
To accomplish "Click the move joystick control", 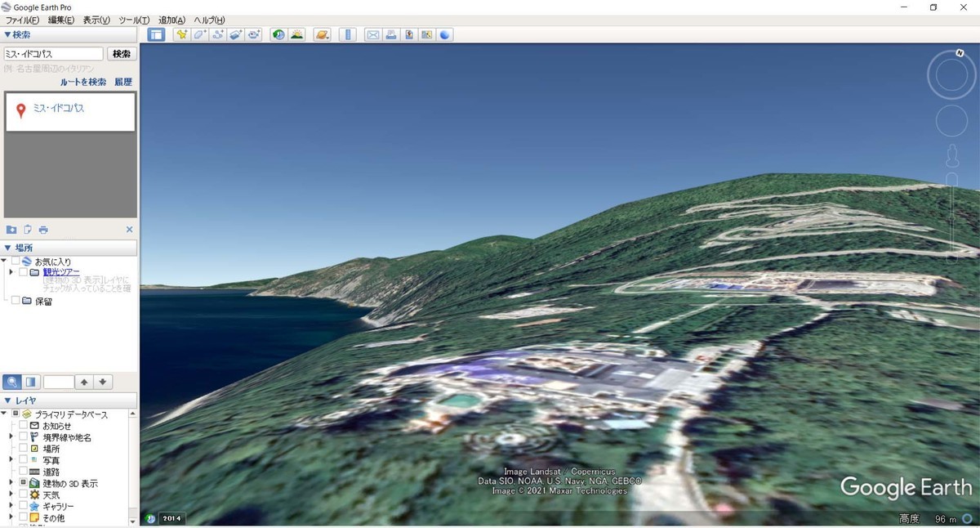I will (x=951, y=121).
